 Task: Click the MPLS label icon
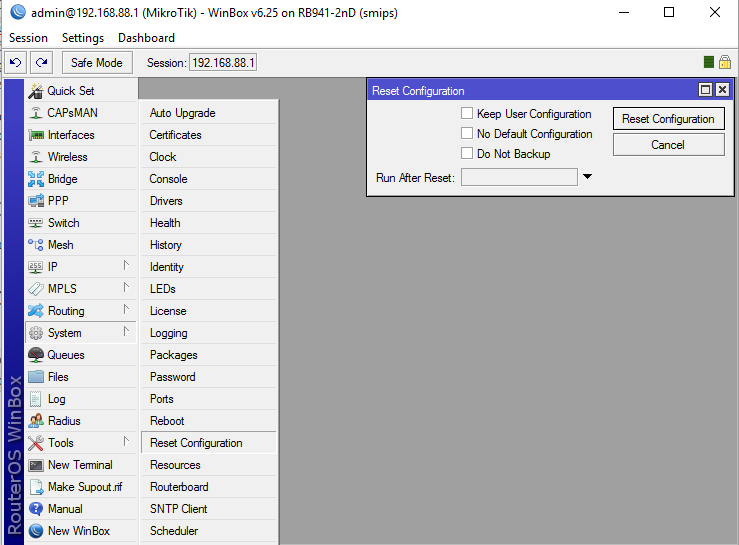pyautogui.click(x=36, y=289)
